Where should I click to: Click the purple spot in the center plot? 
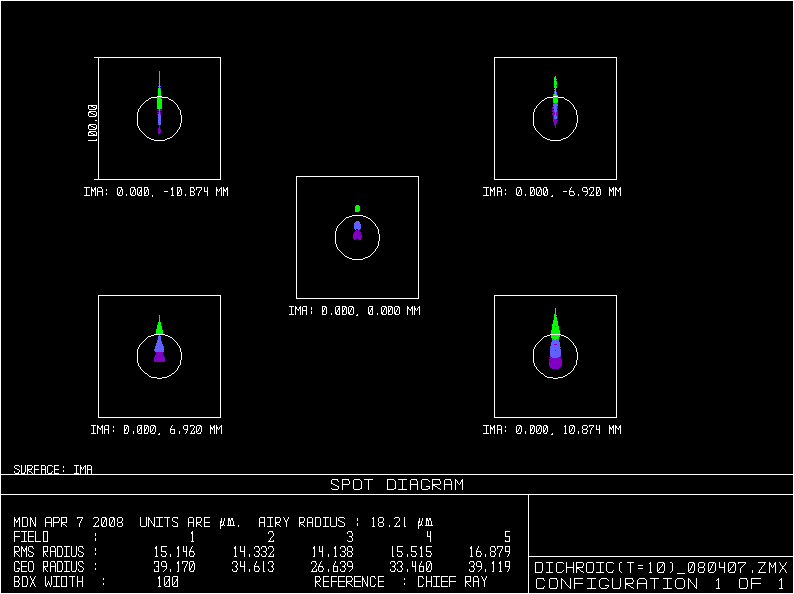click(x=358, y=235)
